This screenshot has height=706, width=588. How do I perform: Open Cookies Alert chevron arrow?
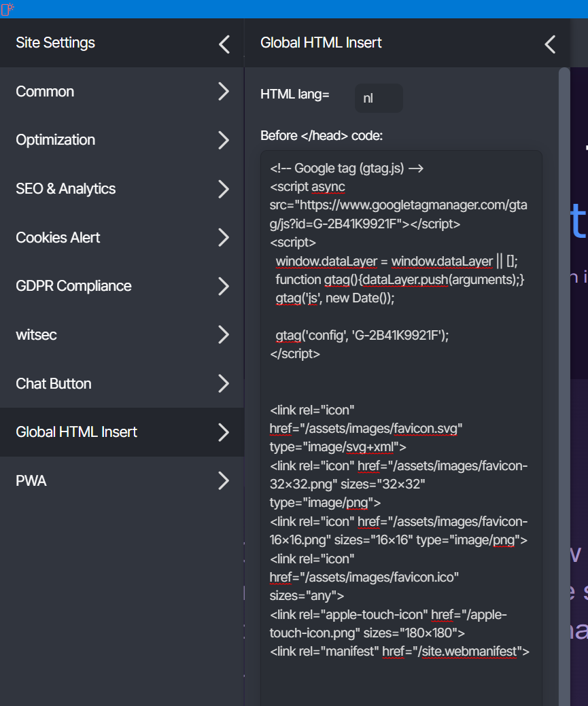pyautogui.click(x=224, y=238)
